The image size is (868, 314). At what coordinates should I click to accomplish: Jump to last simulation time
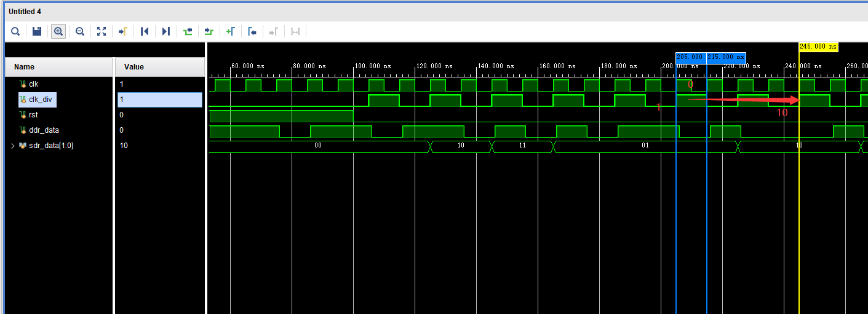pyautogui.click(x=166, y=31)
